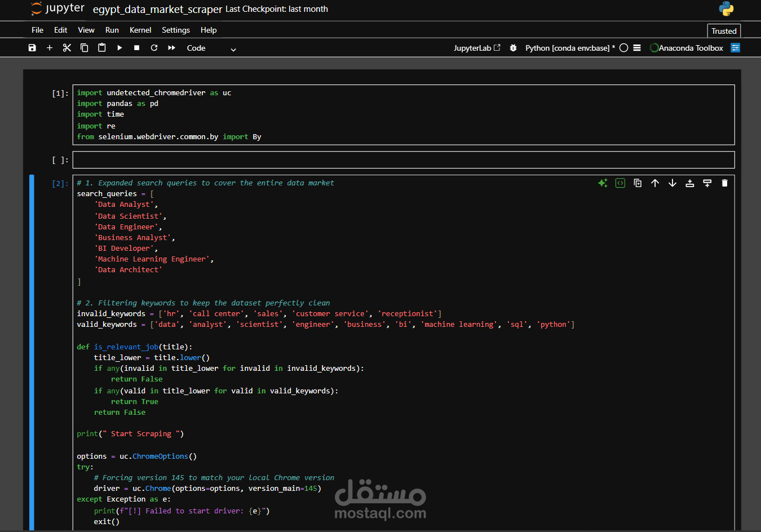Duplicate the cell via the cell toolbar

638,183
